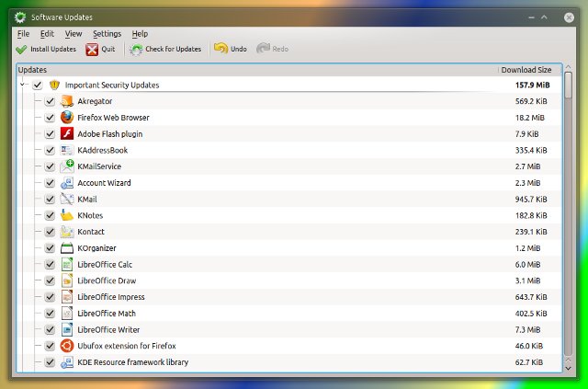The image size is (588, 389).
Task: Click the Software Updates title bar gear icon
Action: click(x=20, y=17)
